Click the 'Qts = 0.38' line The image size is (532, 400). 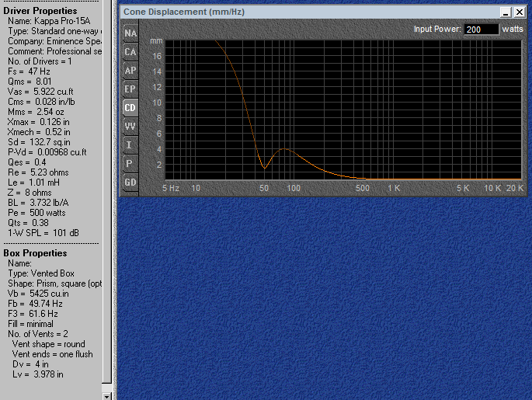pos(28,223)
